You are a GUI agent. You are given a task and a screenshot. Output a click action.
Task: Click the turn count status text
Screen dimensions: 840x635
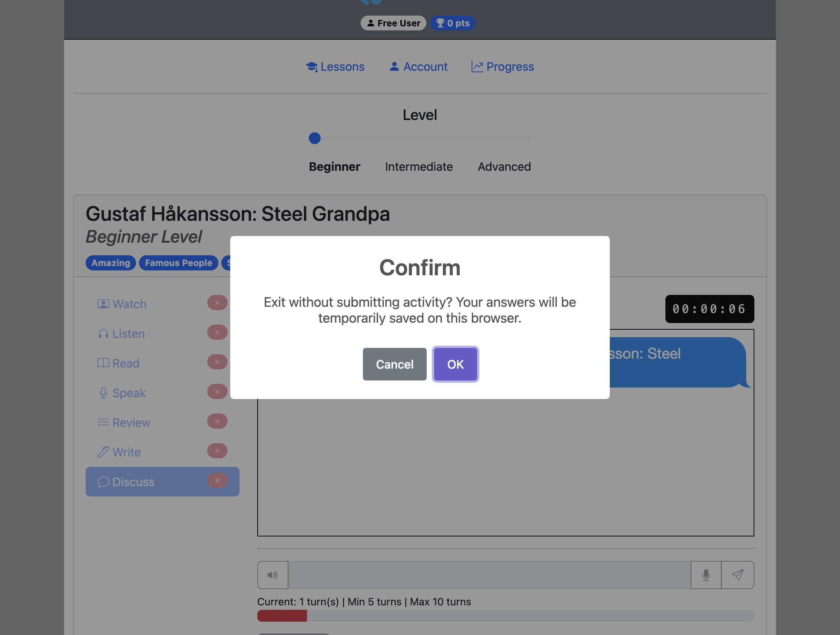point(364,602)
